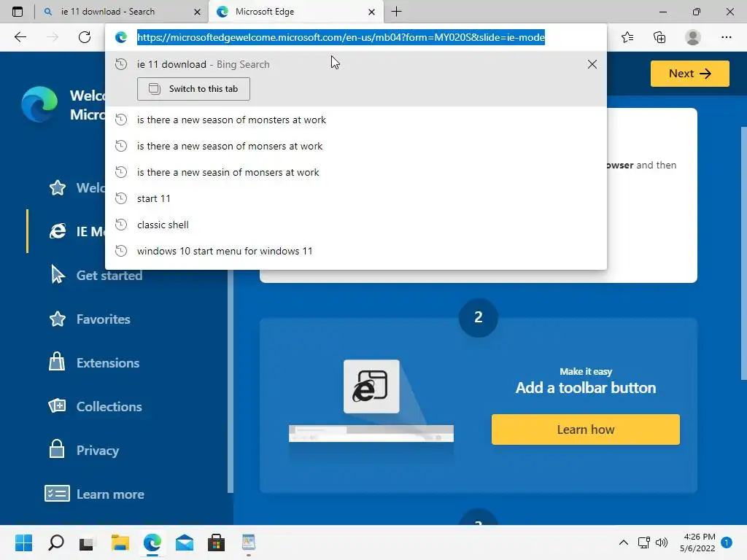Open File Explorer from taskbar
The width and height of the screenshot is (747, 560).
pyautogui.click(x=120, y=542)
